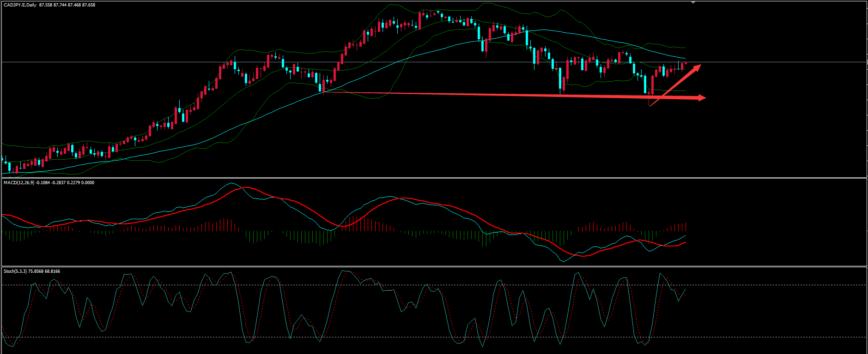The image size is (868, 354).
Task: Click the chart shift triangle marker
Action: [693, 2]
